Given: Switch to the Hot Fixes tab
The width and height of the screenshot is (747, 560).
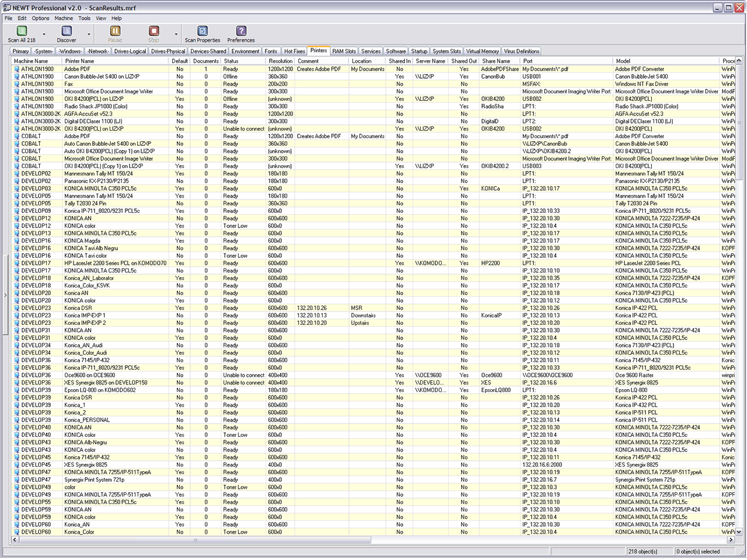Looking at the screenshot, I should tap(294, 51).
